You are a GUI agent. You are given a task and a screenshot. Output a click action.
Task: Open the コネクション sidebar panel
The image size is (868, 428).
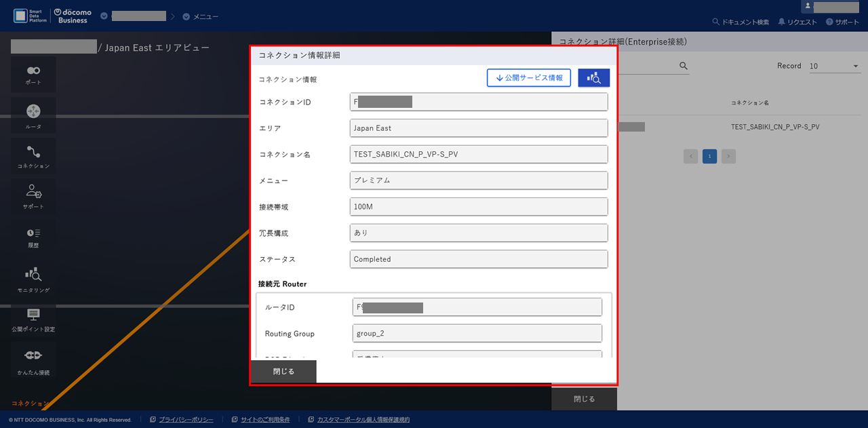click(33, 155)
